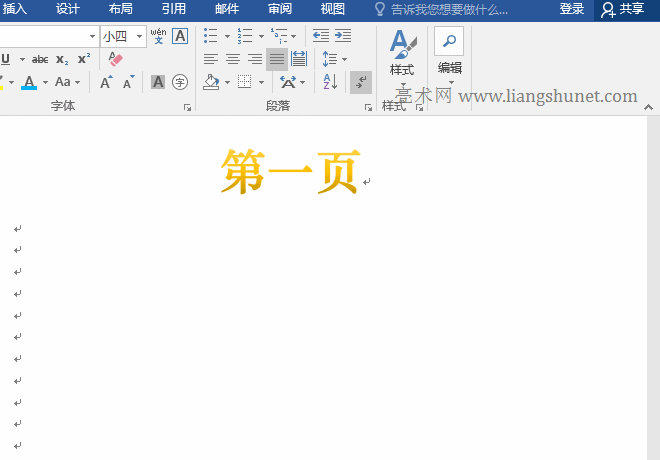
Task: Click 登录 to sign in
Action: pyautogui.click(x=572, y=9)
